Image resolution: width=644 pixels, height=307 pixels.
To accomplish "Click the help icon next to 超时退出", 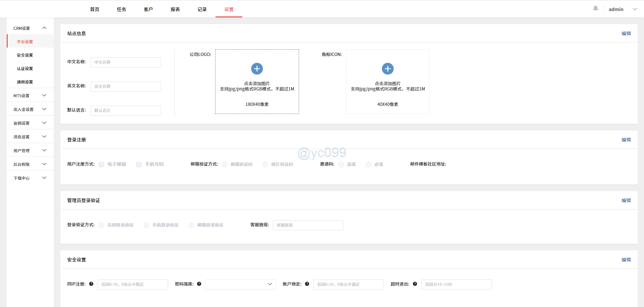I will (x=415, y=284).
